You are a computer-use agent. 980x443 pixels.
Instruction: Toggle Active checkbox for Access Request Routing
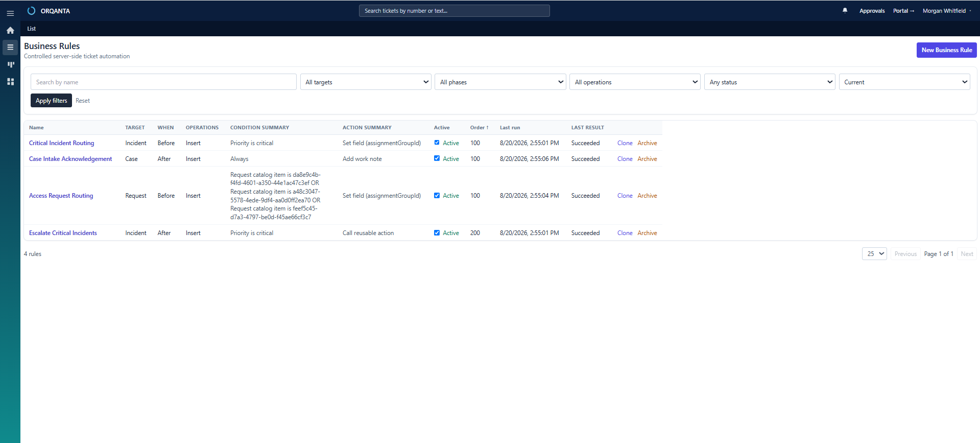pos(437,195)
